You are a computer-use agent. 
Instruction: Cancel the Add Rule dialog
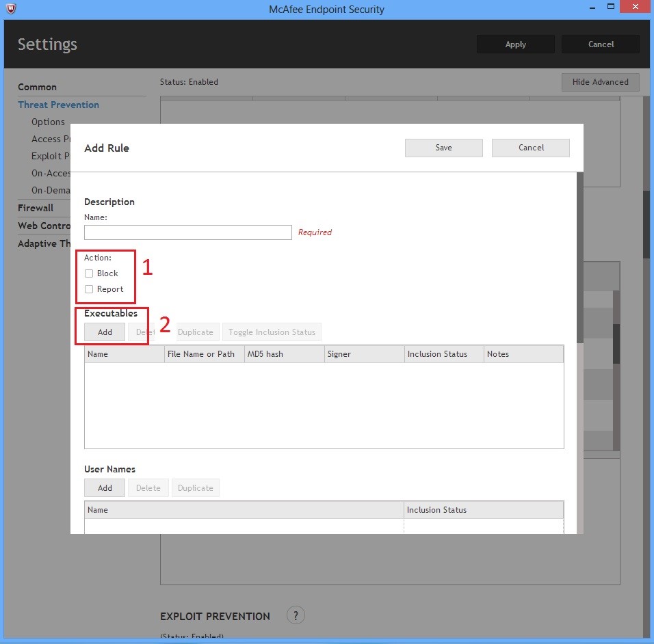tap(530, 148)
